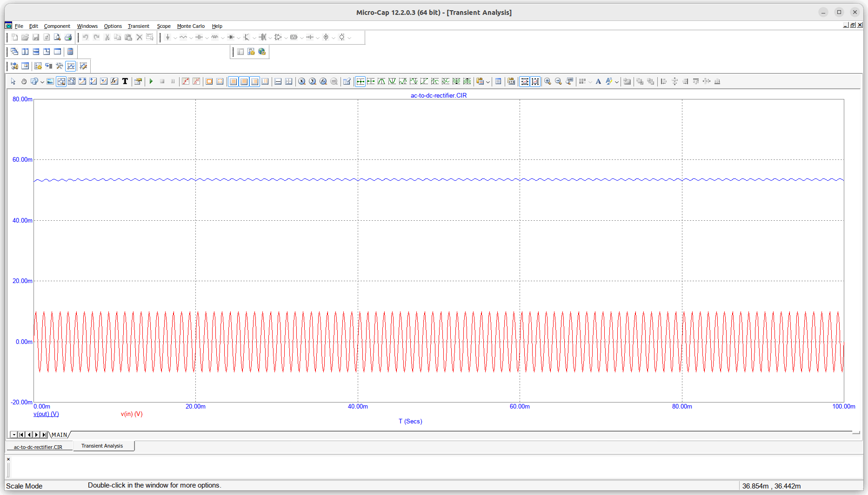Screen dimensions: 868x495
Task: Select the pointer arrow tool
Action: tap(13, 81)
